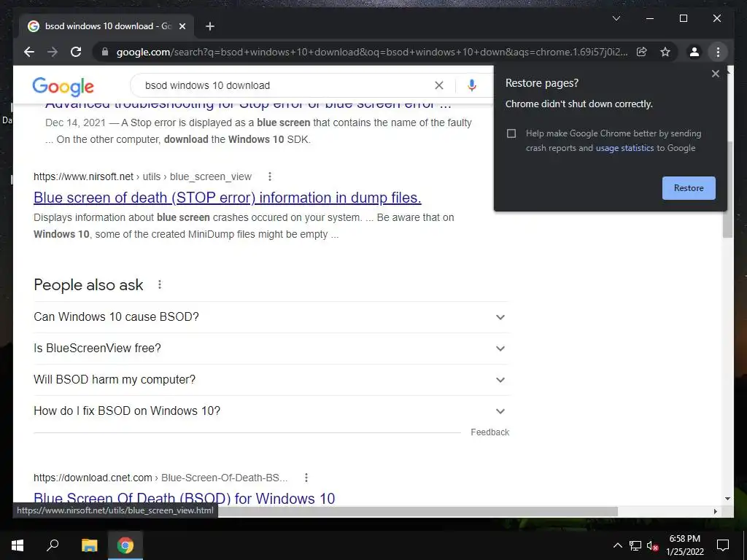This screenshot has width=747, height=560.
Task: Click the Chrome taskbar icon
Action: 125,545
